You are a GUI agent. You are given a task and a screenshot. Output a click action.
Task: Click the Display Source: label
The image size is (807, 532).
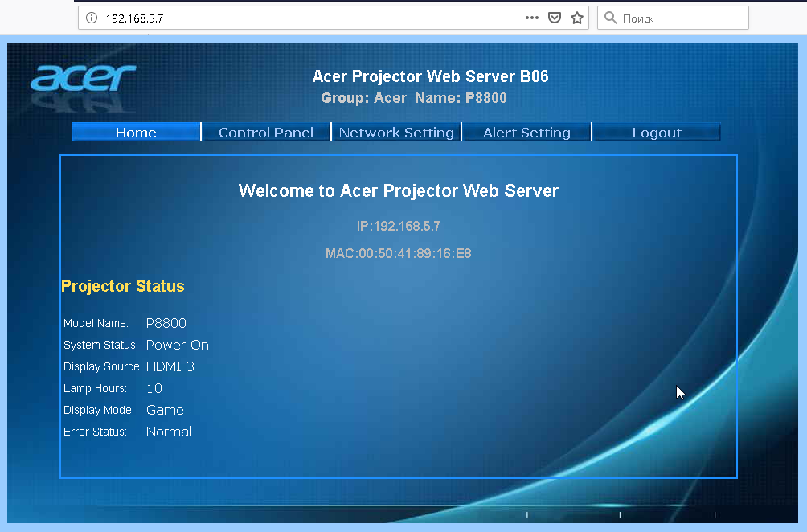pyautogui.click(x=102, y=366)
